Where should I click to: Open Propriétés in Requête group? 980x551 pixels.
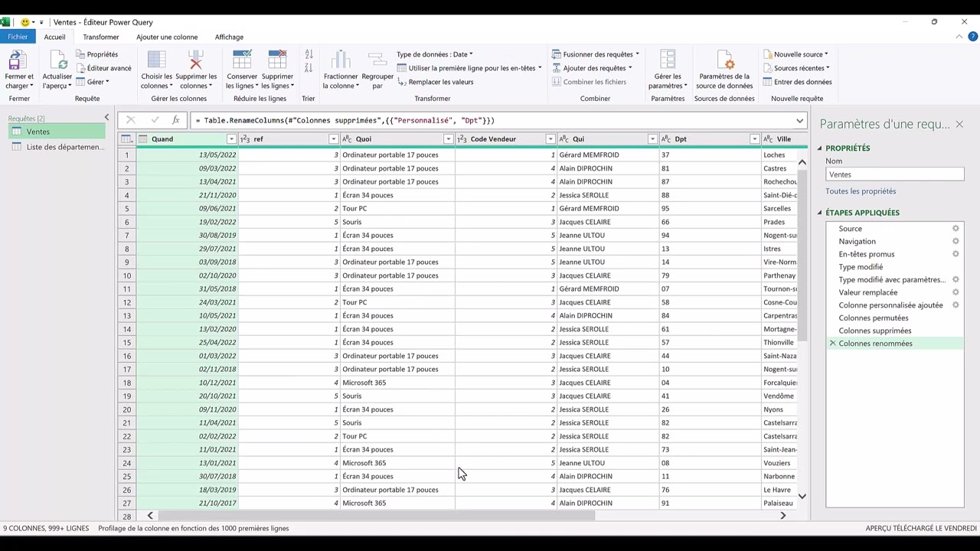tap(96, 54)
